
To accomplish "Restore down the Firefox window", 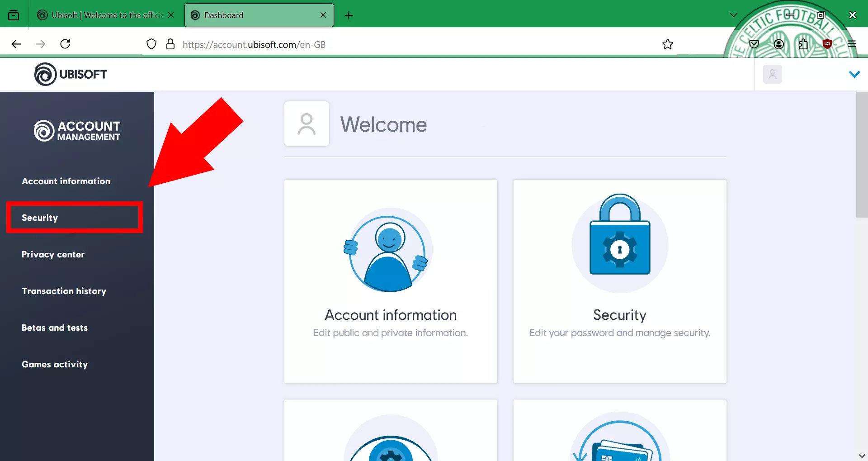I will point(821,15).
